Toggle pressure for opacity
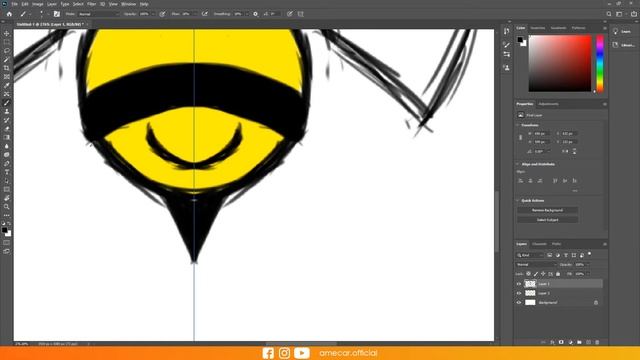This screenshot has width=640, height=360. coord(162,14)
